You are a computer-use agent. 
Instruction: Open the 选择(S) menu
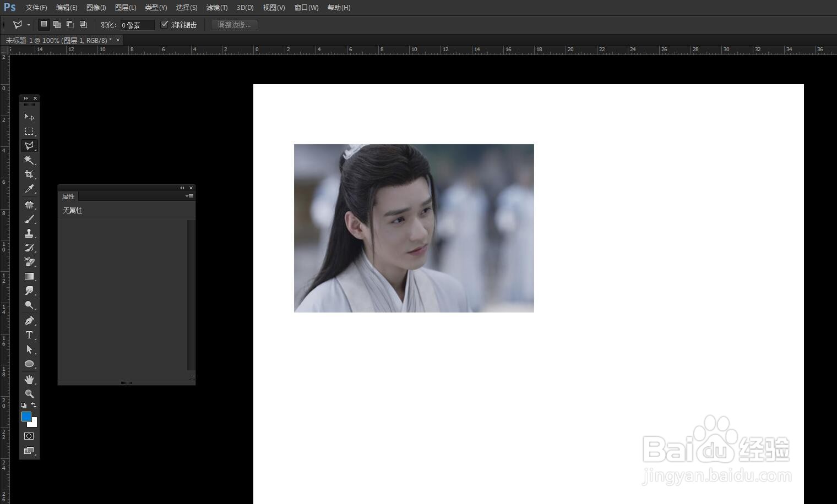pos(187,8)
